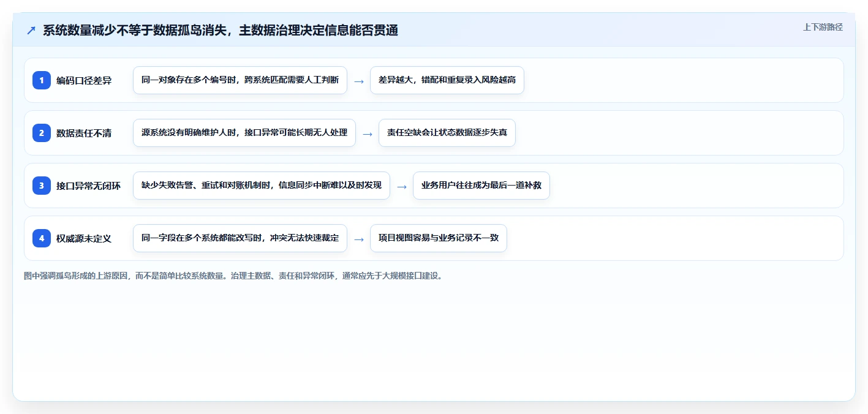Click the 数据责任不清 label
The width and height of the screenshot is (868, 414).
[84, 133]
